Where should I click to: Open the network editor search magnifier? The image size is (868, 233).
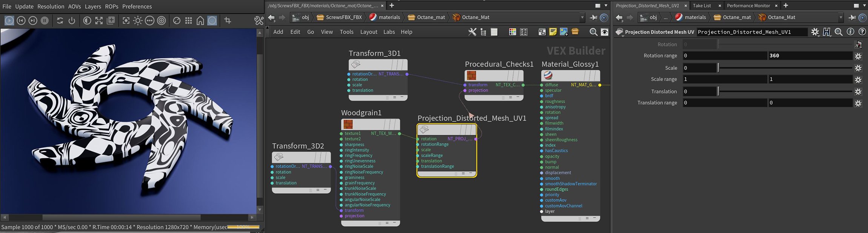(593, 32)
